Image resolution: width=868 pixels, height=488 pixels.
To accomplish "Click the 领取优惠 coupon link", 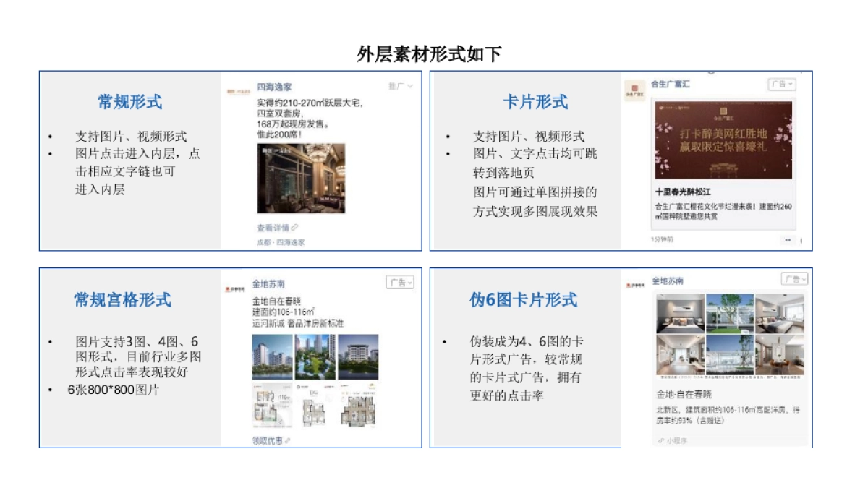I will [266, 440].
